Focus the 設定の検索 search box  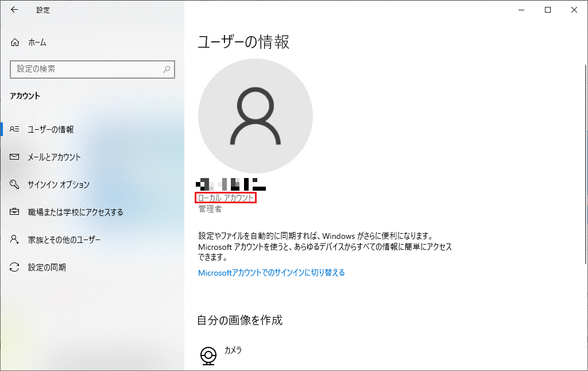click(x=86, y=69)
